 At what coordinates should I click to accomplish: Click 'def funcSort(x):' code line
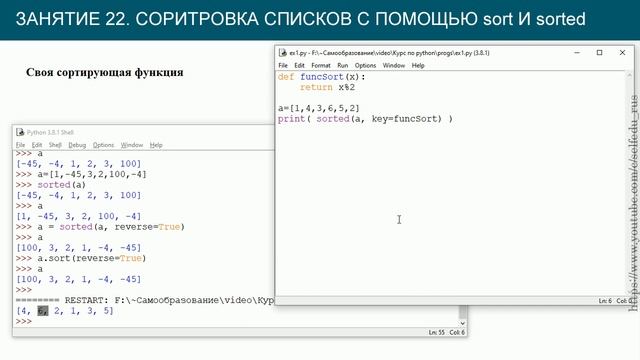(x=322, y=77)
